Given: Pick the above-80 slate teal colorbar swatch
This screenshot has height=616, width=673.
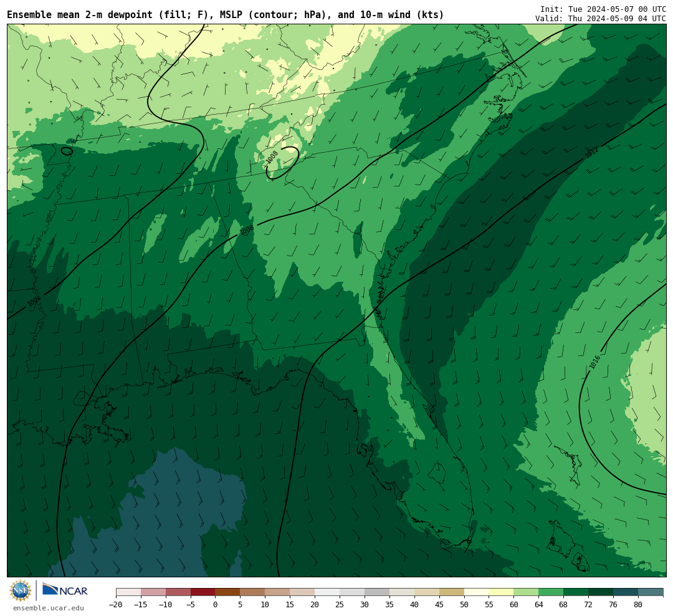Looking at the screenshot, I should coord(651,592).
